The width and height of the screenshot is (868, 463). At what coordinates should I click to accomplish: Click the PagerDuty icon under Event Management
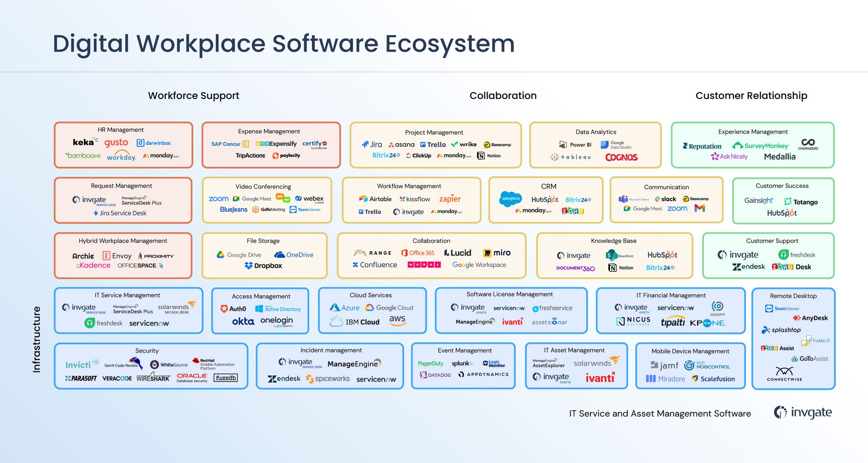click(x=431, y=363)
